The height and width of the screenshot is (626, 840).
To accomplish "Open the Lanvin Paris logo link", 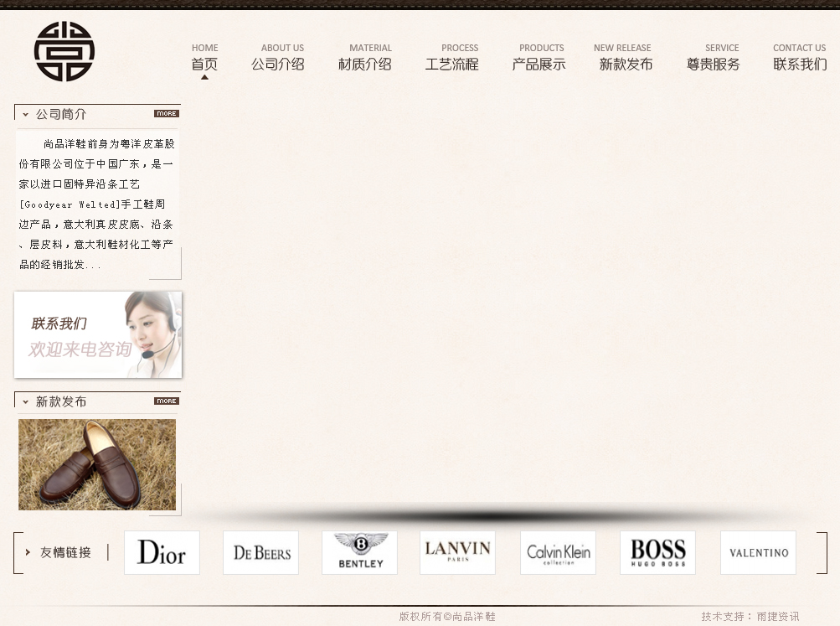I will tap(457, 553).
